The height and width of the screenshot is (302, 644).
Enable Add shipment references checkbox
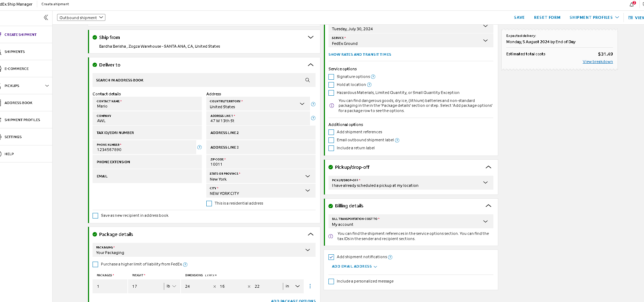331,132
